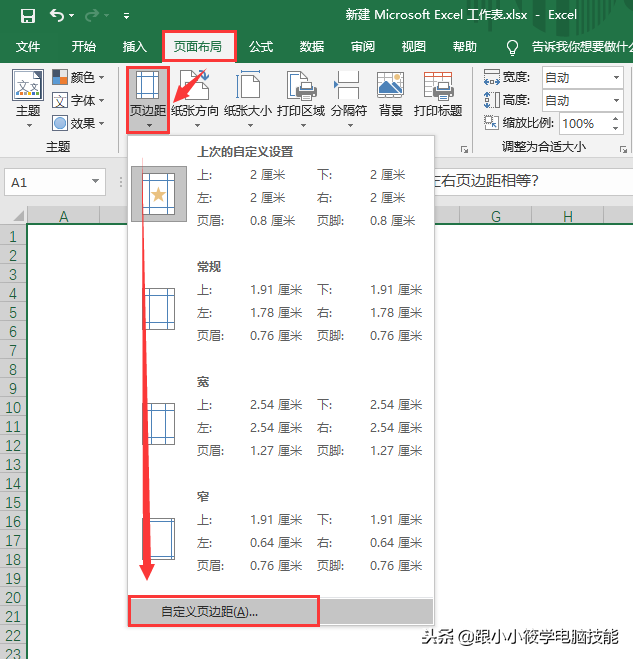Click the Undo arrow icon
Image resolution: width=633 pixels, height=659 pixels.
pyautogui.click(x=57, y=15)
